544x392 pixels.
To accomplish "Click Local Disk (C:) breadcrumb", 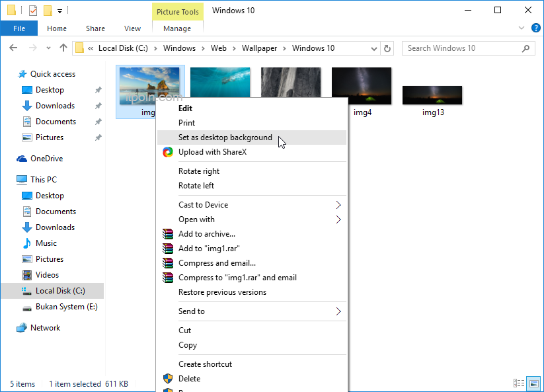I will coord(123,48).
